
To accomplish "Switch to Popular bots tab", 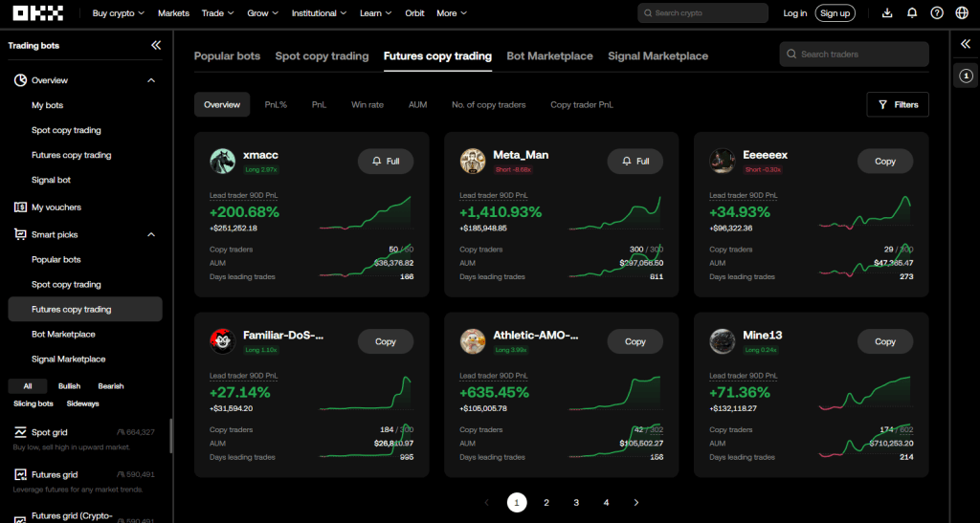I will (x=227, y=56).
